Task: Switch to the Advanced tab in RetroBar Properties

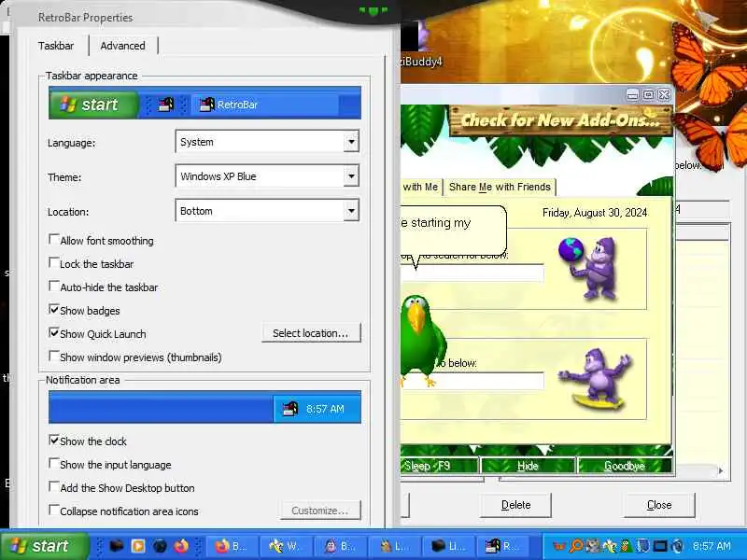Action: 122,46
